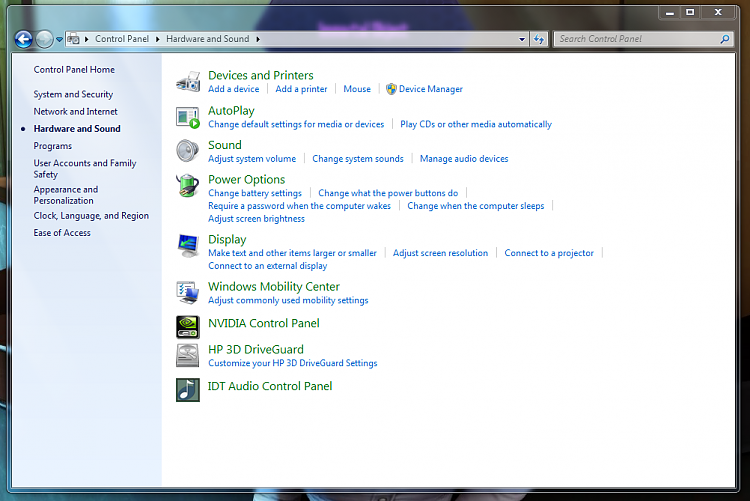This screenshot has height=501, width=750.
Task: Go to System and Security
Action: 73,94
